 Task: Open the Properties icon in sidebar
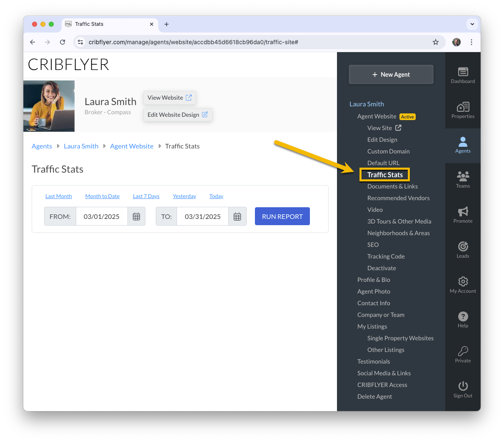tap(463, 107)
